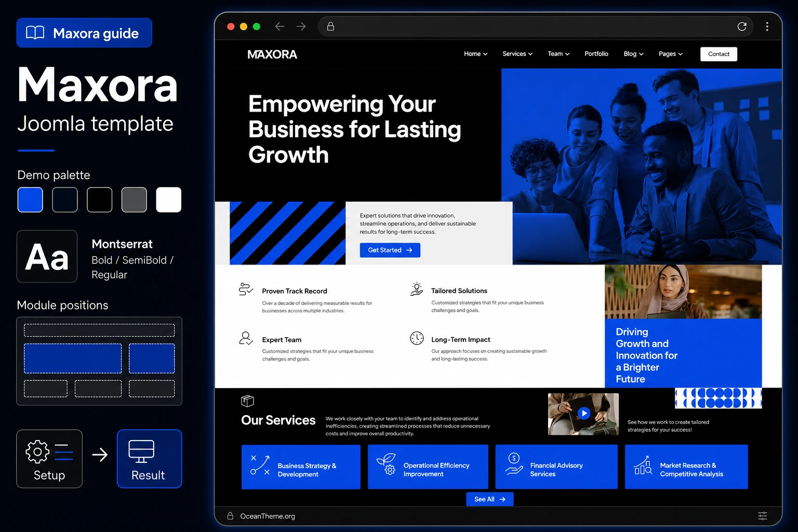
Task: Click the browser address bar field
Action: [537, 26]
